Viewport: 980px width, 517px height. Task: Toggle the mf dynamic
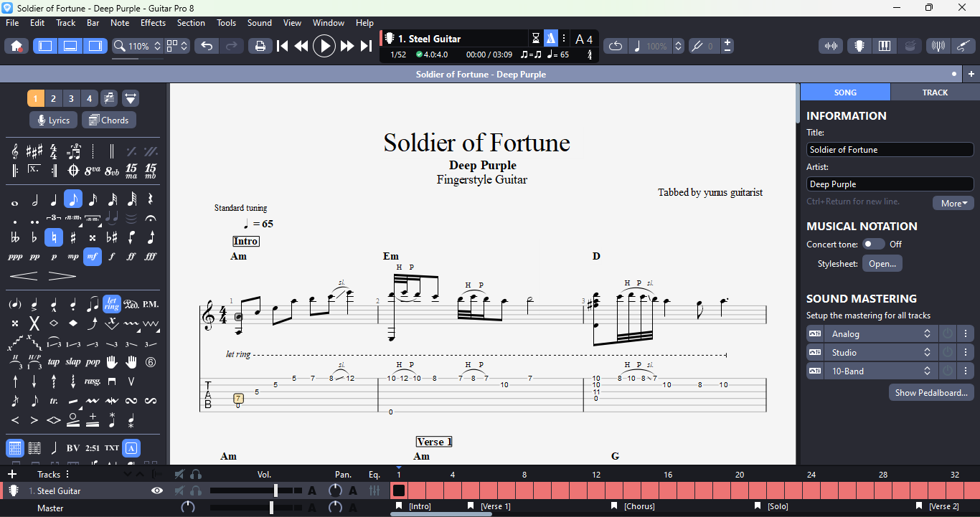[x=93, y=257]
